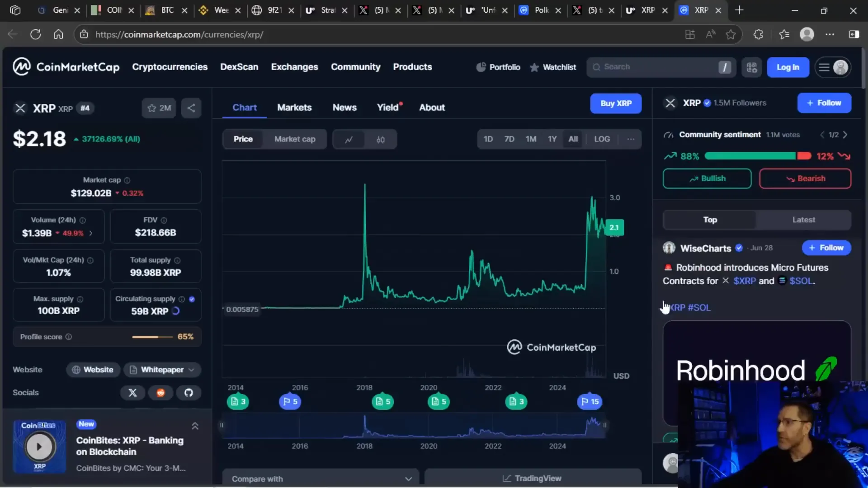Follow WiseCharts author
868x488 pixels.
point(826,248)
